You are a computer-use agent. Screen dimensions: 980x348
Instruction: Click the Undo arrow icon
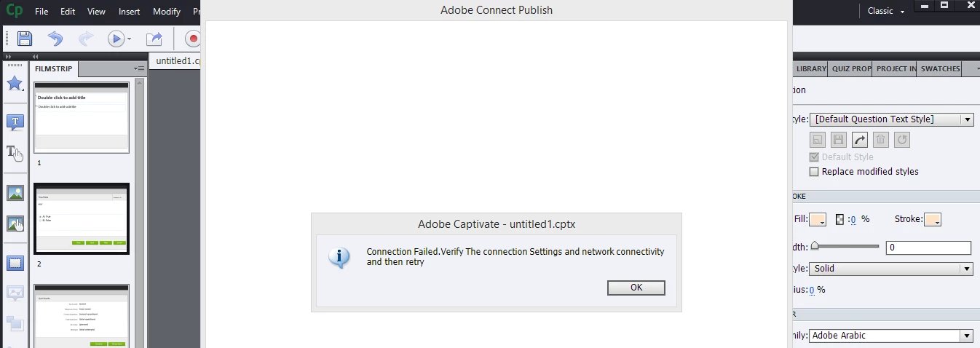coord(55,39)
